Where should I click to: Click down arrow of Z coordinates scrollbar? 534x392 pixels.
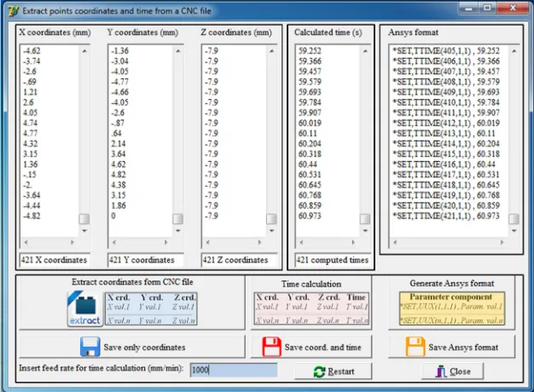[x=272, y=231]
